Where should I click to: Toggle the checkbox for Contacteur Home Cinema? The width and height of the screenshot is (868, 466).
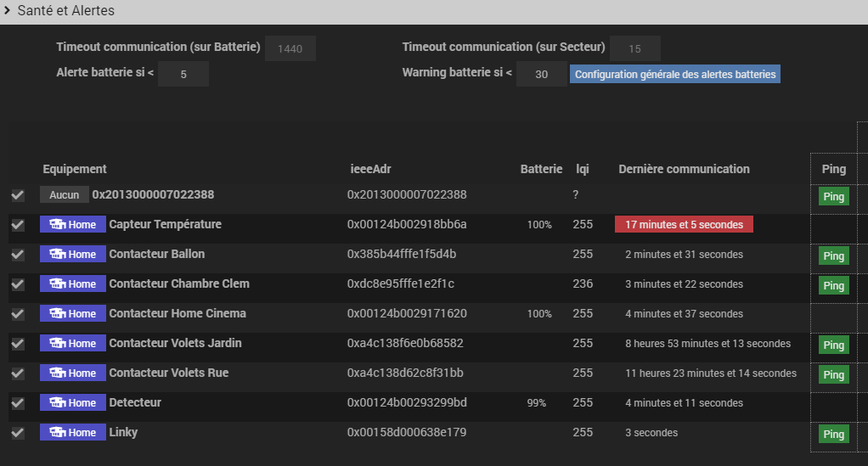point(18,314)
